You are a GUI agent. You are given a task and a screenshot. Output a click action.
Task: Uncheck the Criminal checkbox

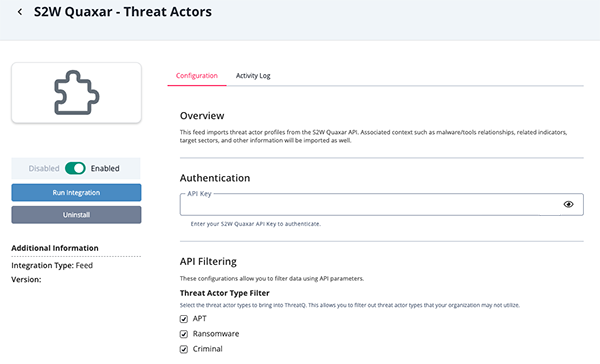pyautogui.click(x=184, y=349)
